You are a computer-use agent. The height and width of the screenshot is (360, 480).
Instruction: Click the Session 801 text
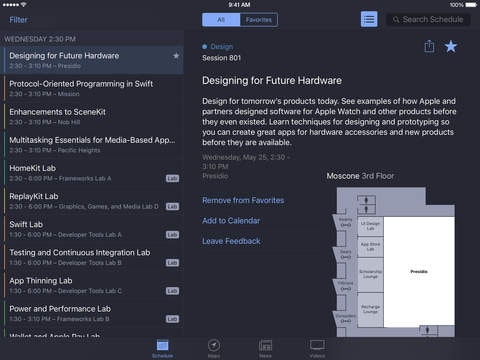coord(221,58)
